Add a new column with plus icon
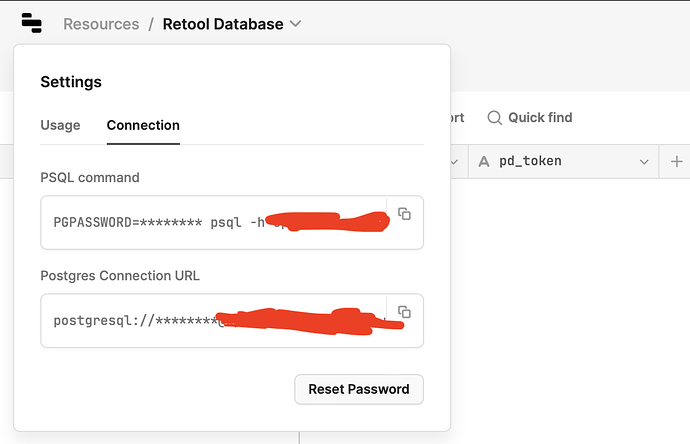 (677, 161)
